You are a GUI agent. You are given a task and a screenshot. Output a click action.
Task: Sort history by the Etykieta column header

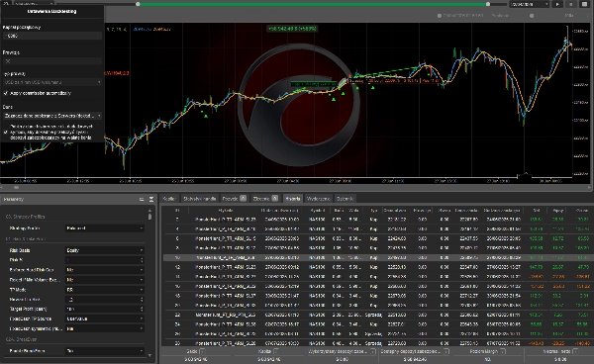(225, 210)
